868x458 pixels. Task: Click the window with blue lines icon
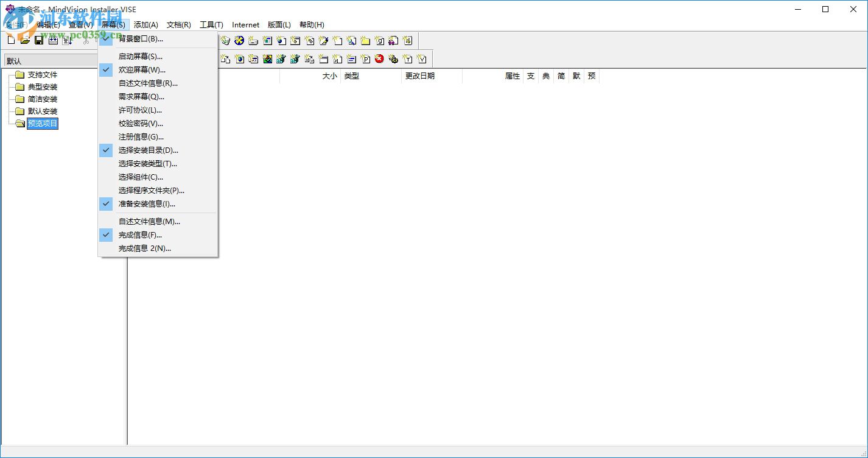click(x=351, y=59)
